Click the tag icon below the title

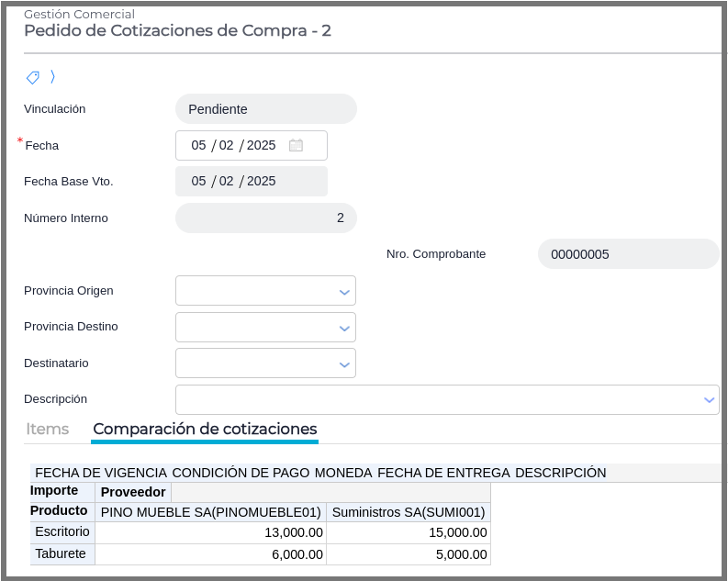[32, 77]
